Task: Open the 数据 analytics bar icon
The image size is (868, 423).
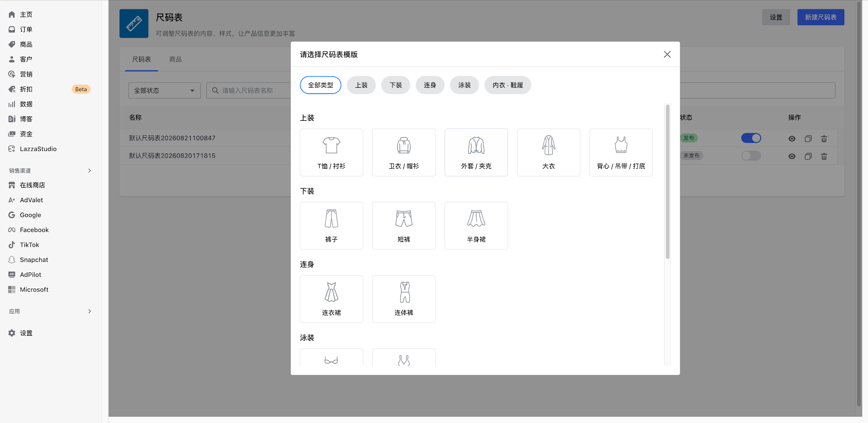Action: [12, 104]
